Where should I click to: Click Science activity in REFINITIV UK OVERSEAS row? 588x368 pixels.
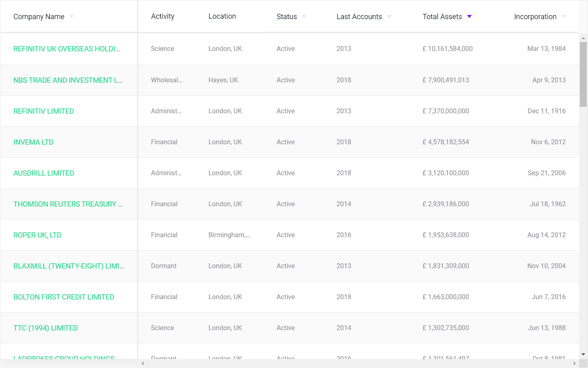coord(162,48)
